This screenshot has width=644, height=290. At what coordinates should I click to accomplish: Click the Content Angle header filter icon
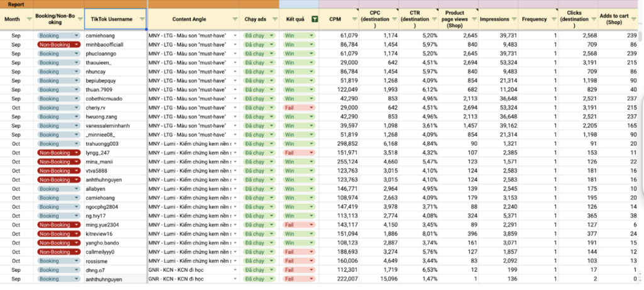[x=235, y=20]
